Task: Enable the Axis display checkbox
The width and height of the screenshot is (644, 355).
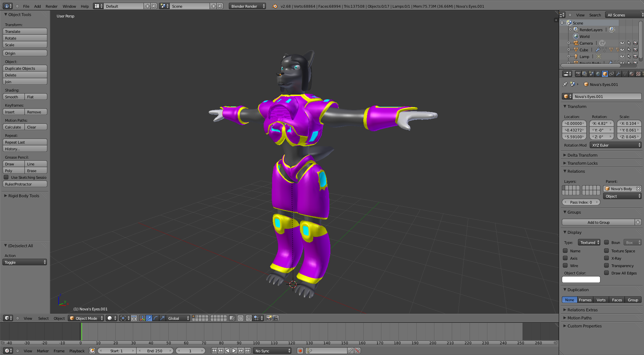Action: (x=565, y=258)
